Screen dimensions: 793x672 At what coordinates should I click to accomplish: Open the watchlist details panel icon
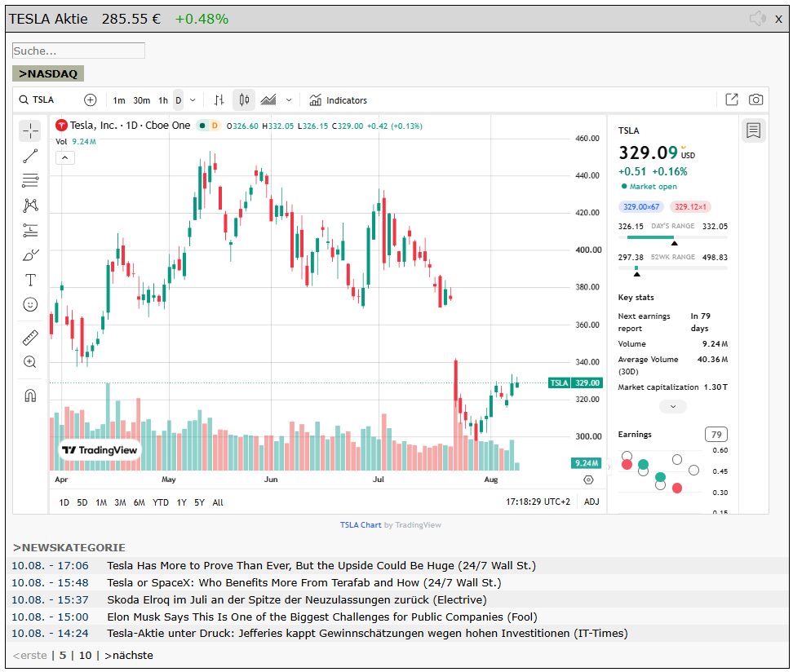pos(754,130)
